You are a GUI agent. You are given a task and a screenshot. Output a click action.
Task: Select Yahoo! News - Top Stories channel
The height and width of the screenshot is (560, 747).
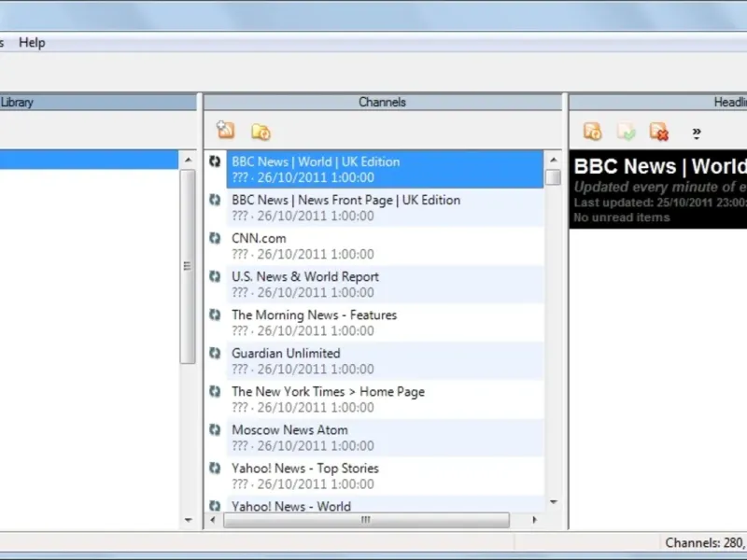click(x=304, y=469)
